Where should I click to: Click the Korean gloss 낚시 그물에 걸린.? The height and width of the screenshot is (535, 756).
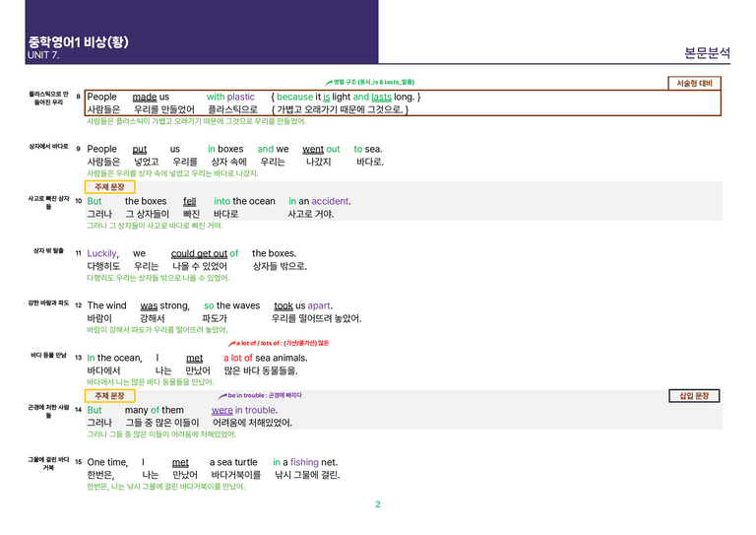[x=307, y=475]
